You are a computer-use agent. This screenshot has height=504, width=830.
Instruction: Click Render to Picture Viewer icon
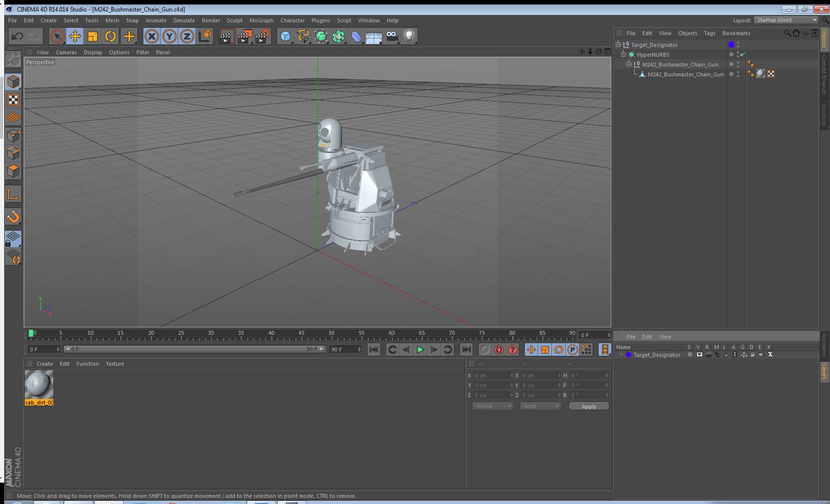tap(244, 36)
